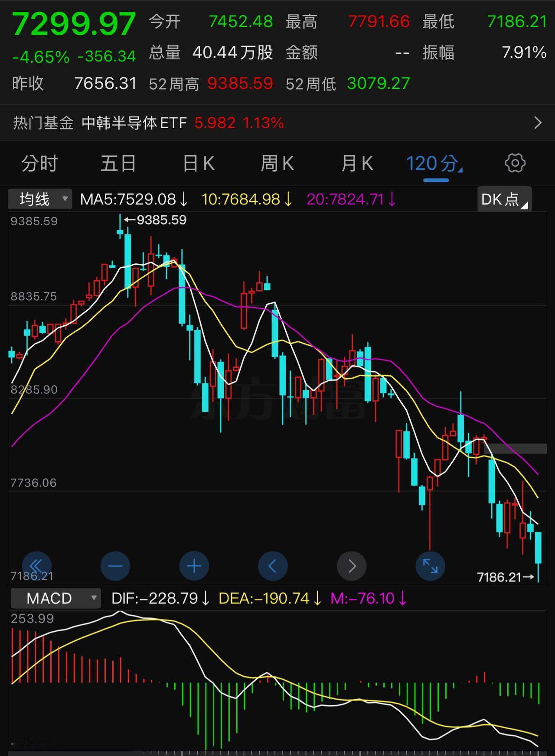Switch to 分时 tab
This screenshot has width=555, height=756.
39,164
